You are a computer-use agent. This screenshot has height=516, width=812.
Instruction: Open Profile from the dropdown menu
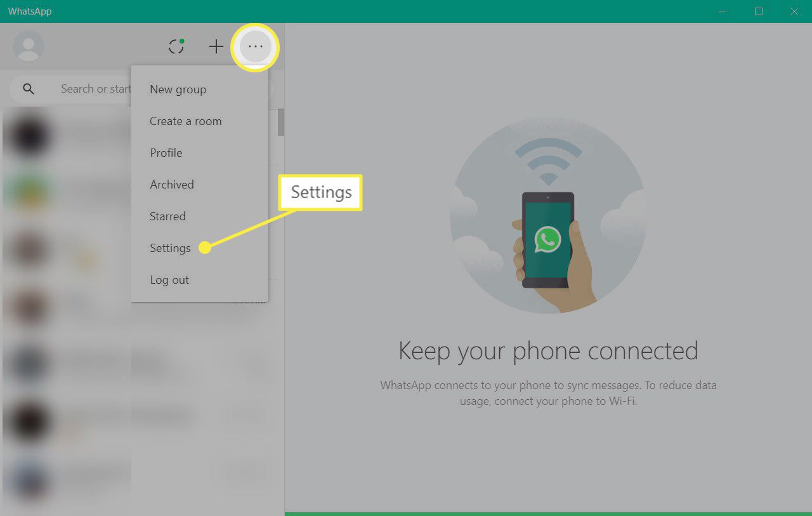pyautogui.click(x=166, y=153)
